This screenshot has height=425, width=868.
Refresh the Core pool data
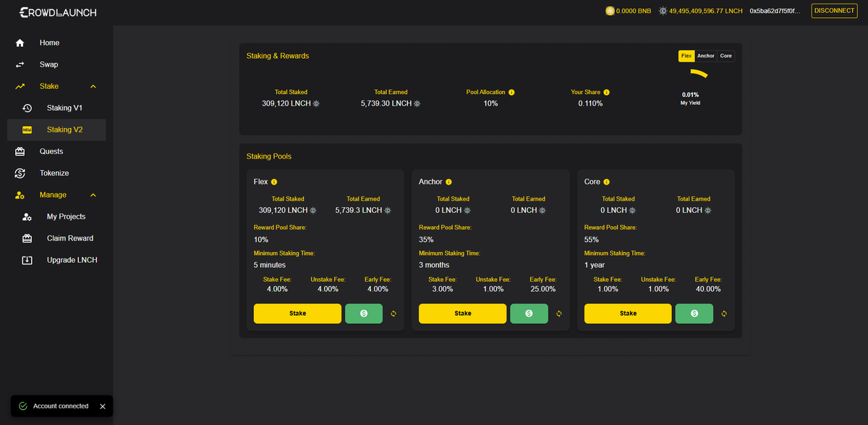pos(724,314)
